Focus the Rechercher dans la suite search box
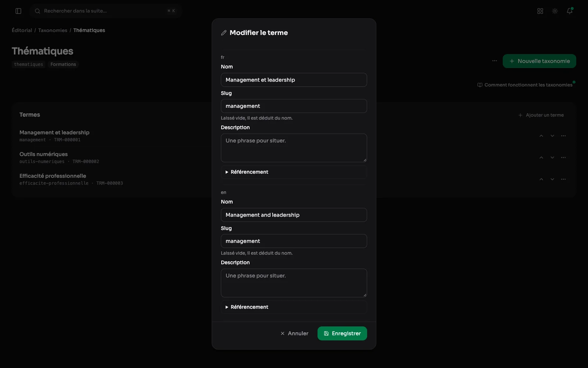588x368 pixels. [x=106, y=11]
